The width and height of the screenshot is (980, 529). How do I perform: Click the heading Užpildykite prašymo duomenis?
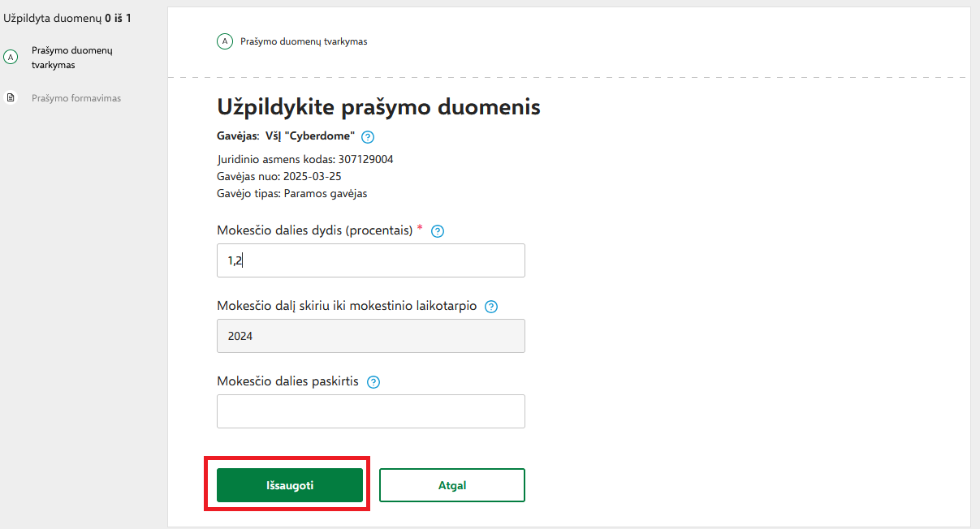coord(378,107)
